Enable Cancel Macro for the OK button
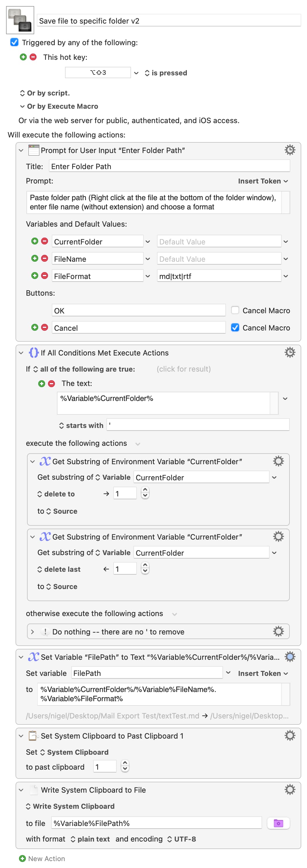307x868 pixels. (235, 310)
